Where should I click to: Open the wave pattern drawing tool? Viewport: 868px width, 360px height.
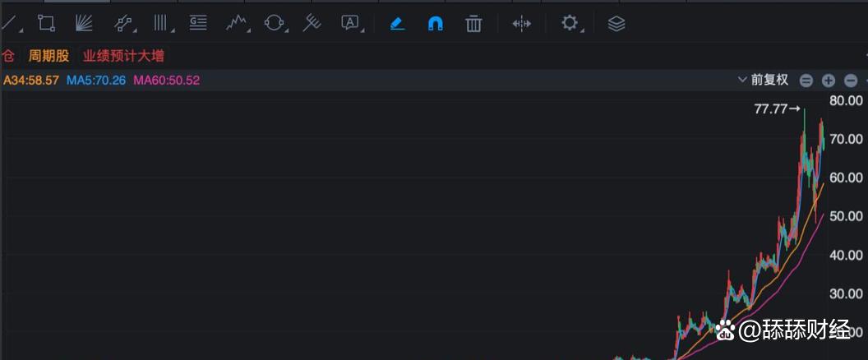coord(237,23)
